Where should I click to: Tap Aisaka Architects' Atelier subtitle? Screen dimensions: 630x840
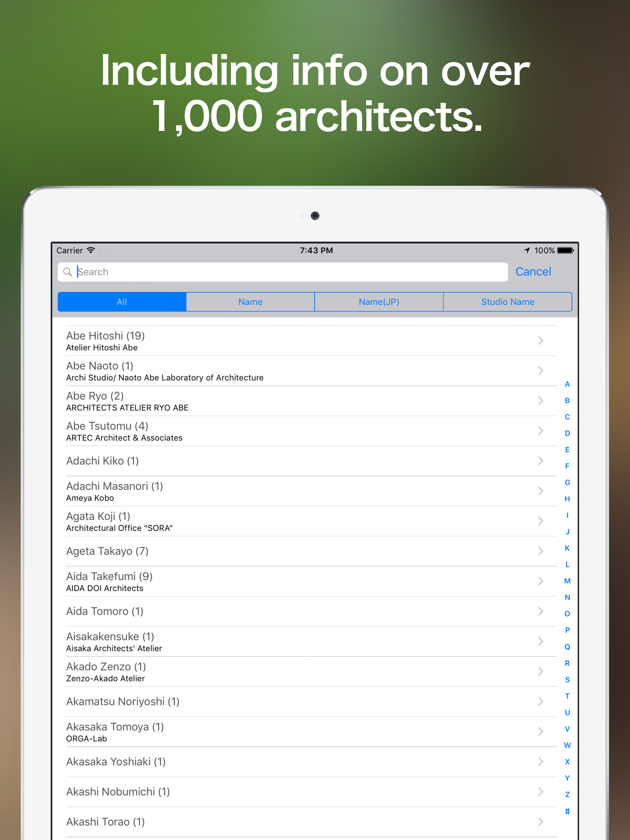[114, 648]
